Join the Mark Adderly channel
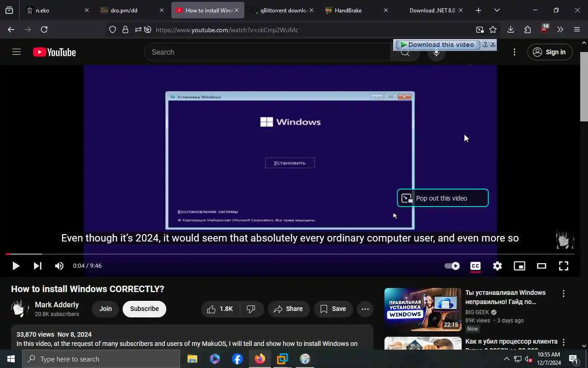 (105, 309)
